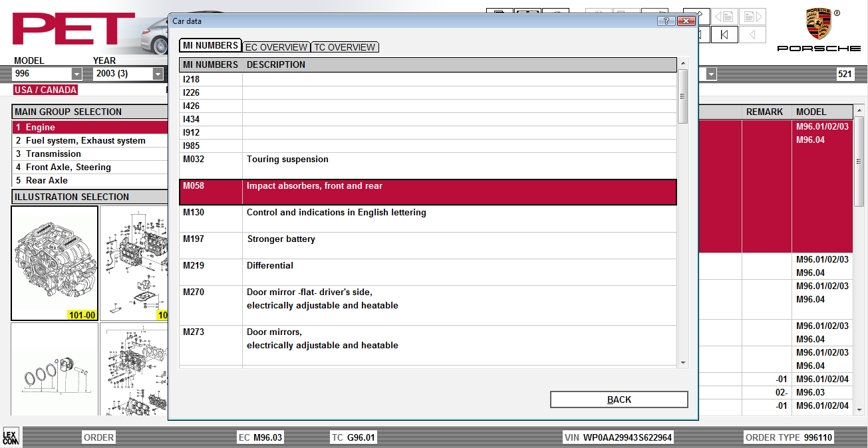Select the MI NUMBERS tab
Screen dimensions: 868x448
210,45
